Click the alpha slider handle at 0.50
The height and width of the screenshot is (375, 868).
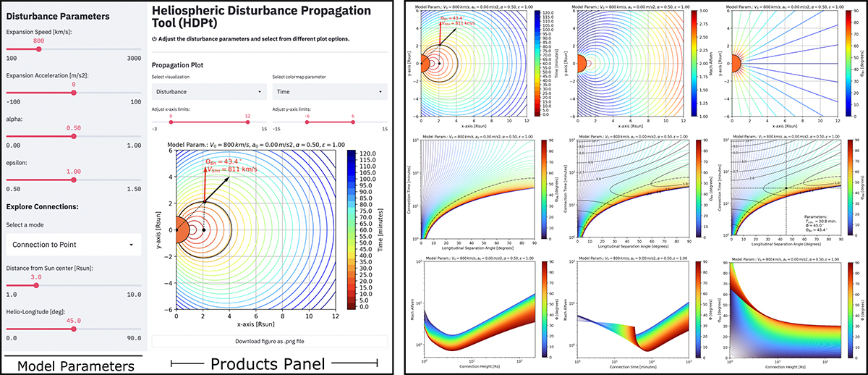[x=73, y=135]
